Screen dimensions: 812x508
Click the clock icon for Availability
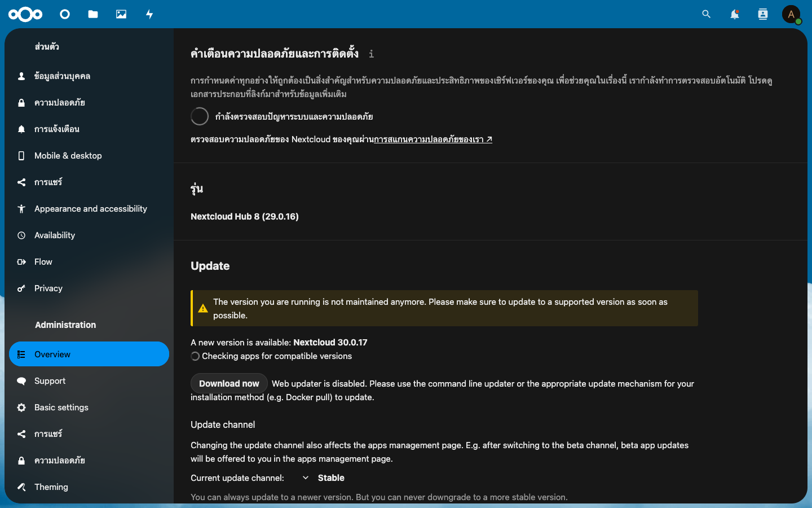21,235
